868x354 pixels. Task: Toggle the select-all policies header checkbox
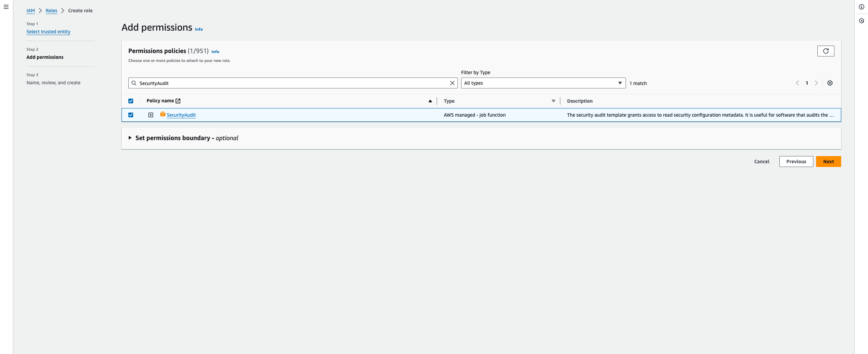pos(131,101)
